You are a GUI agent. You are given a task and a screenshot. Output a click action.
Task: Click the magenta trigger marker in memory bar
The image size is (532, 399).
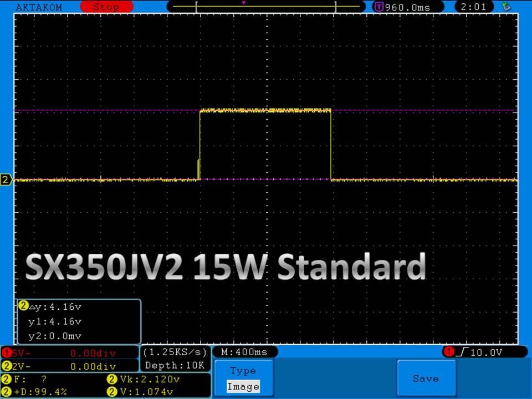[243, 3]
